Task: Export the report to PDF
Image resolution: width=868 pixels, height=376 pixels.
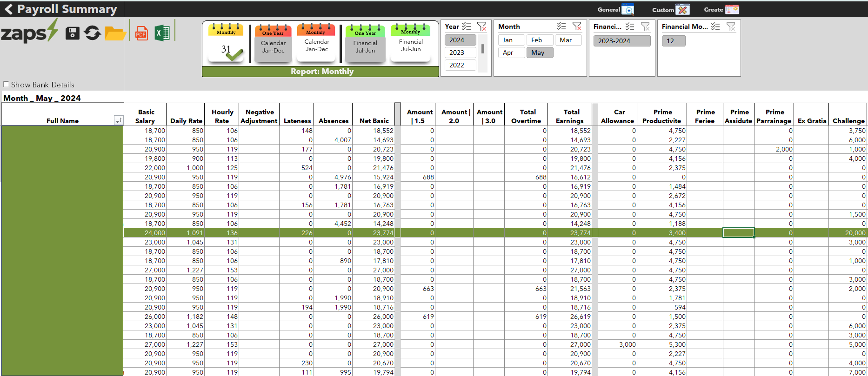Action: (141, 33)
